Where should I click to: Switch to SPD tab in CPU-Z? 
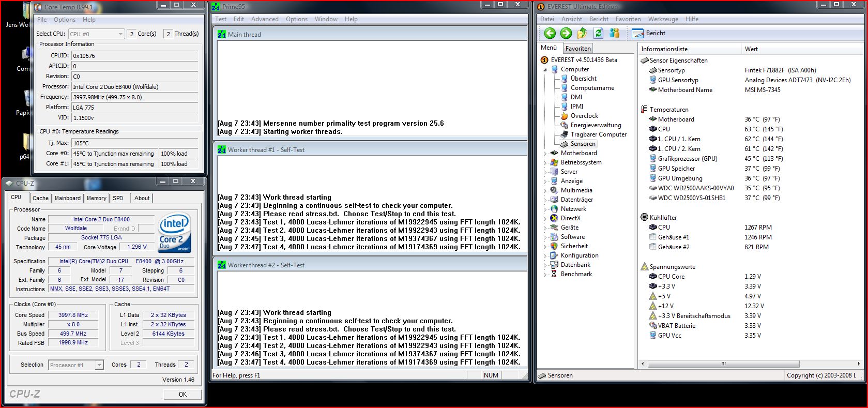[118, 198]
